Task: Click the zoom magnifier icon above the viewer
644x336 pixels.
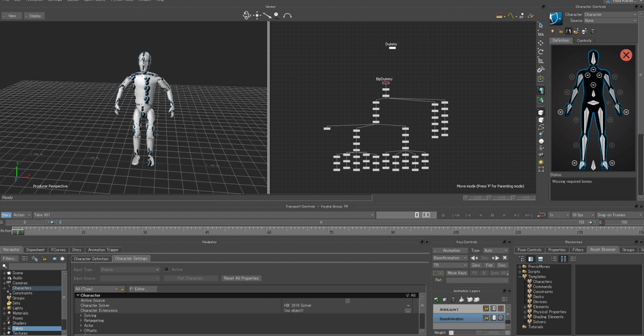Action: [x=277, y=15]
